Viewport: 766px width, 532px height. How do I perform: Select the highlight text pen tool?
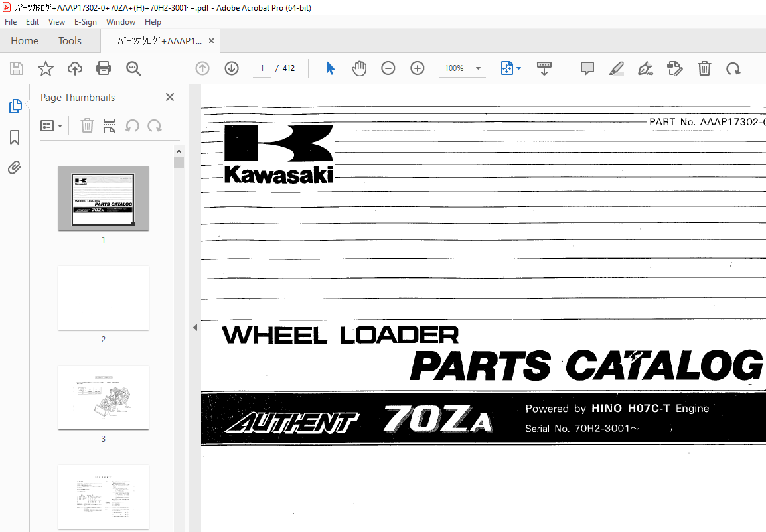pos(617,68)
